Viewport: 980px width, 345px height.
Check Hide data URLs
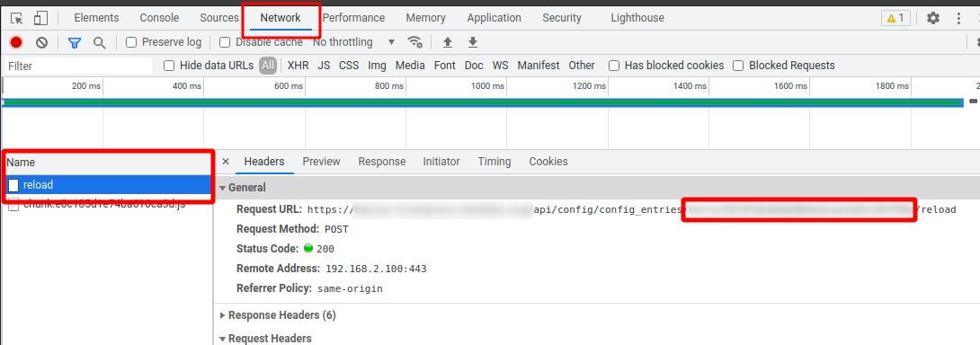[169, 66]
